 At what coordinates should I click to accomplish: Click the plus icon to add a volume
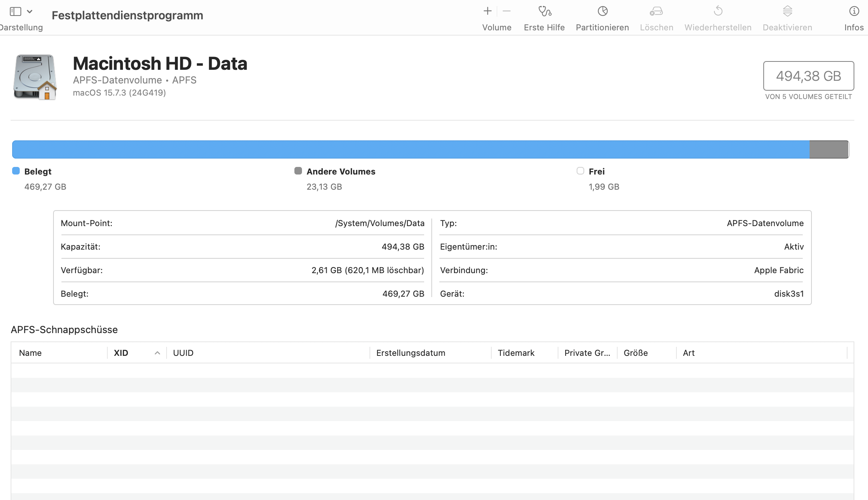tap(487, 11)
